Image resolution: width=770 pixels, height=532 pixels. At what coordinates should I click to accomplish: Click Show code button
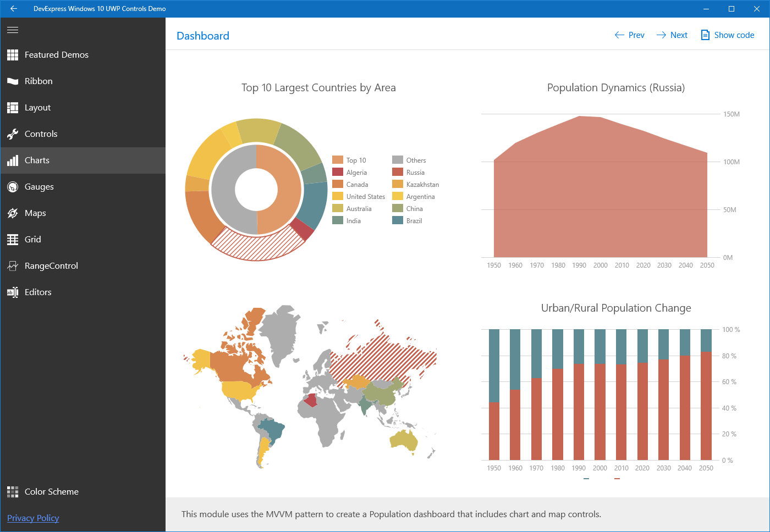click(x=727, y=35)
